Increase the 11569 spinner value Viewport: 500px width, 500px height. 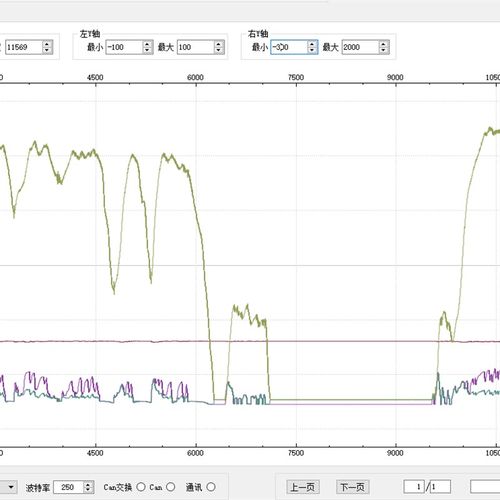(x=47, y=44)
